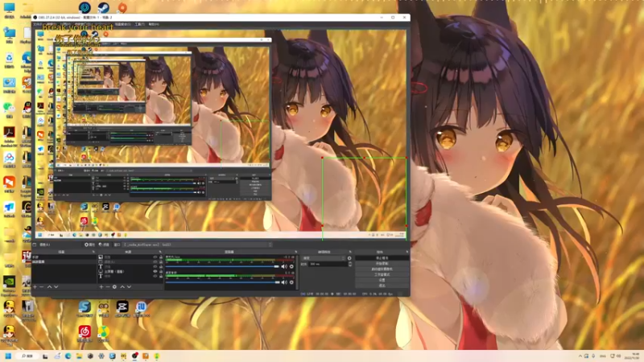Screen dimensions: 644x362
Task: Move selected scene up in Scenes panel
Action: pyautogui.click(x=49, y=287)
